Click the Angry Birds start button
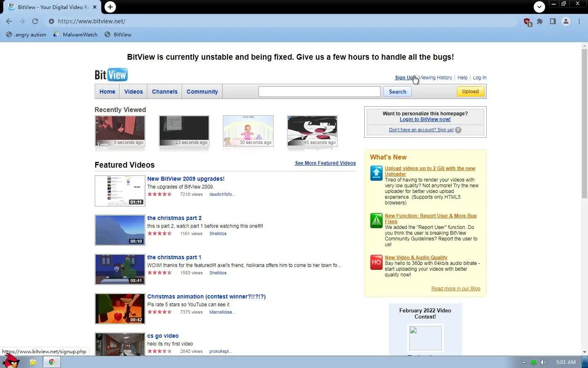Screen dimensions: 588x368 pos(11,361)
